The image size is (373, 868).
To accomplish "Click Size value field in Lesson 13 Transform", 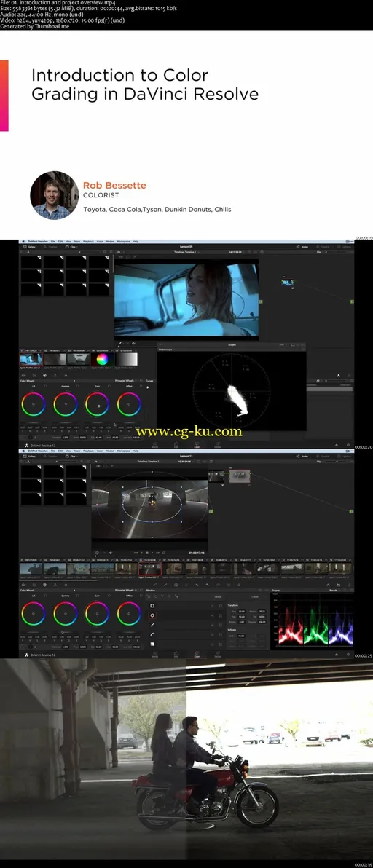I will point(241,612).
